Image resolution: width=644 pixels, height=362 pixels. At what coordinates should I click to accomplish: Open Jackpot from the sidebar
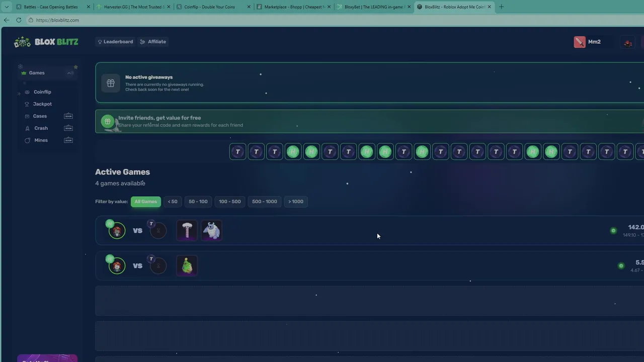pos(42,104)
